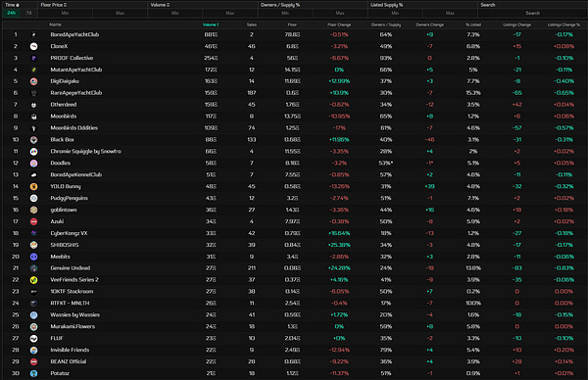
Task: Open the RTFKT - MNLTH collection
Action: click(70, 304)
